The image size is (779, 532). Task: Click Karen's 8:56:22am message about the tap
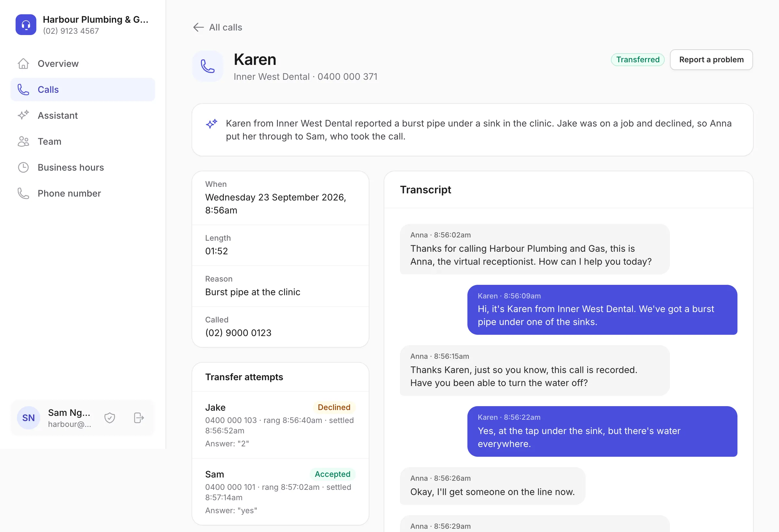click(602, 431)
